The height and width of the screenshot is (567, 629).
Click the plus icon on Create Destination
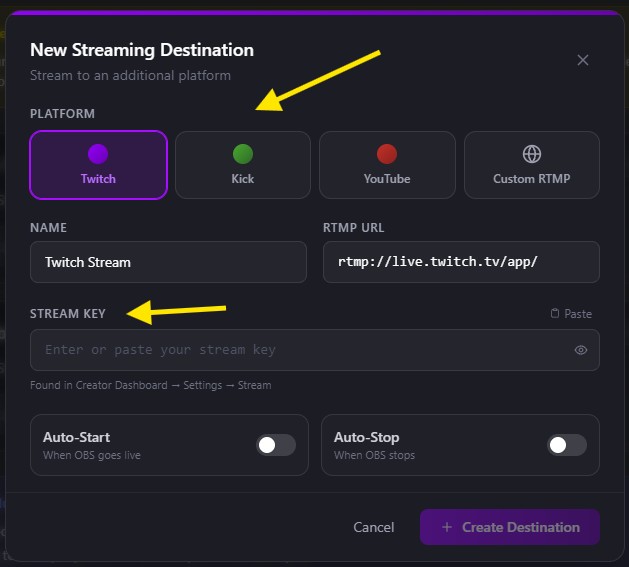(447, 527)
